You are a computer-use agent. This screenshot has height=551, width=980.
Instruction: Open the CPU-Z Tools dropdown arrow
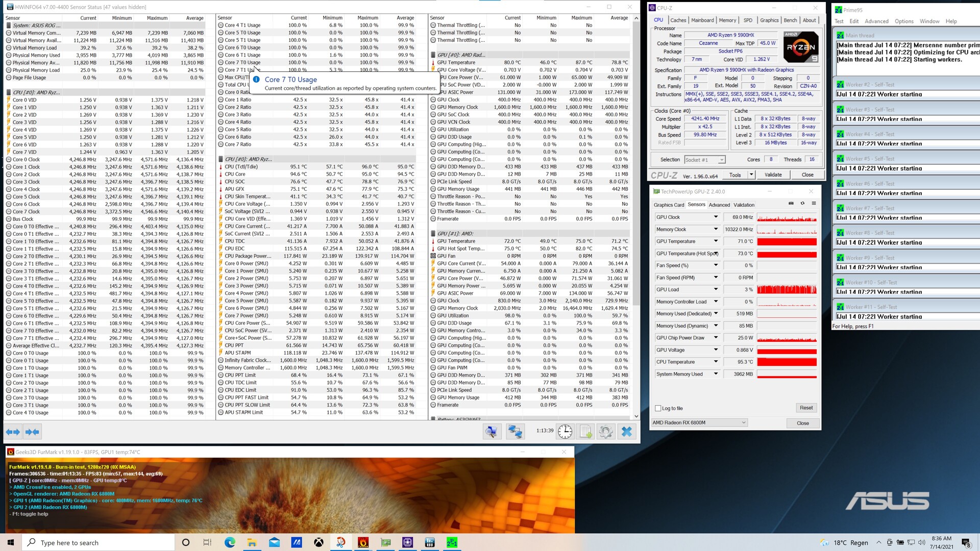pos(751,174)
